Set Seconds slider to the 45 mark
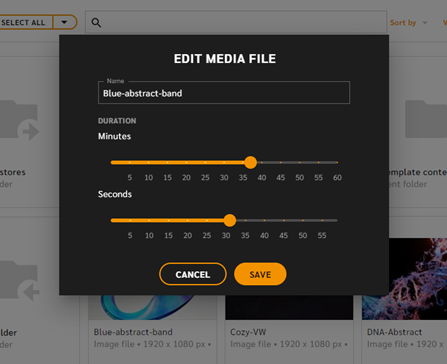Screen dimensions: 447x364 (x=283, y=220)
